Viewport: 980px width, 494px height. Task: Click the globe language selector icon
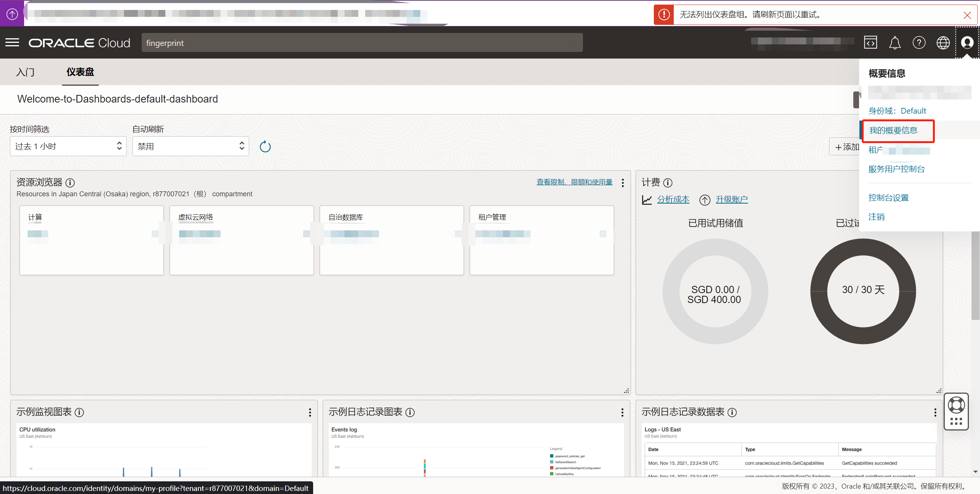tap(943, 42)
